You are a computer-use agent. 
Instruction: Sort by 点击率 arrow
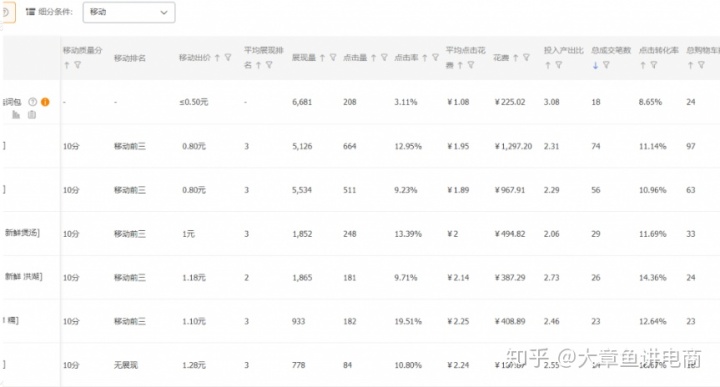[x=425, y=58]
